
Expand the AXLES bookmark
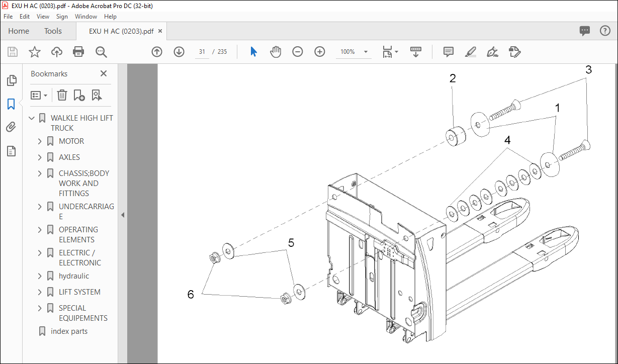coord(40,157)
